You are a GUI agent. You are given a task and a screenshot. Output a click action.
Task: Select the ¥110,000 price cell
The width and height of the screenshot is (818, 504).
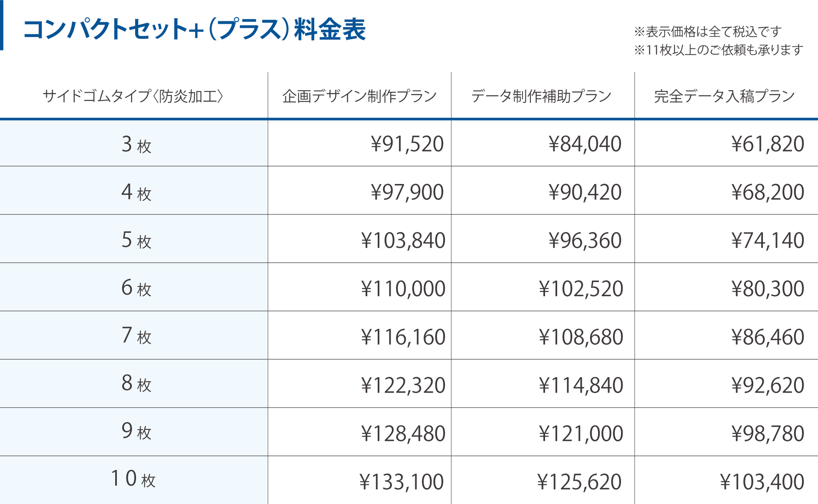click(403, 289)
